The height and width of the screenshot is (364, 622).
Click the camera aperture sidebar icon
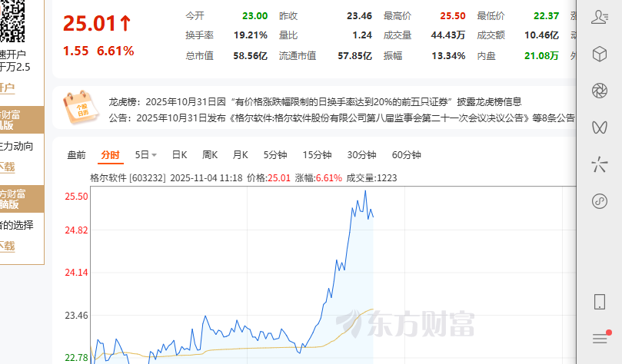point(600,91)
